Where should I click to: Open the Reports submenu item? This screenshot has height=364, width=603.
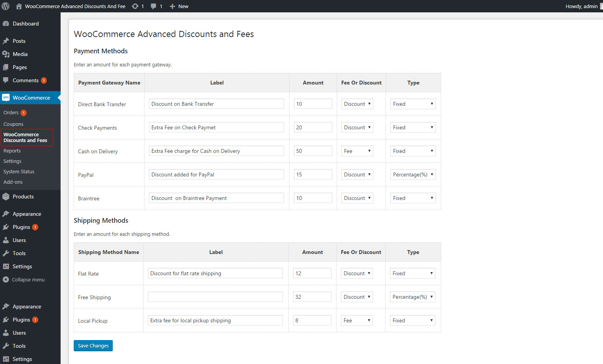(x=12, y=151)
